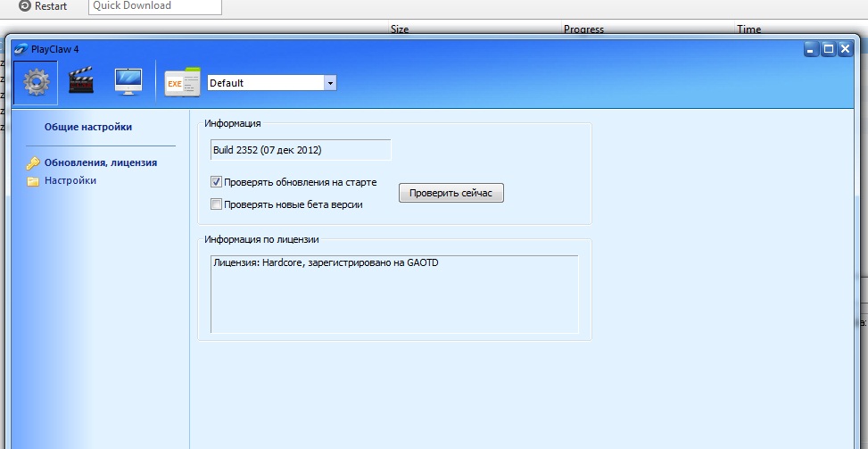Click the Quick Download field in background

[155, 6]
